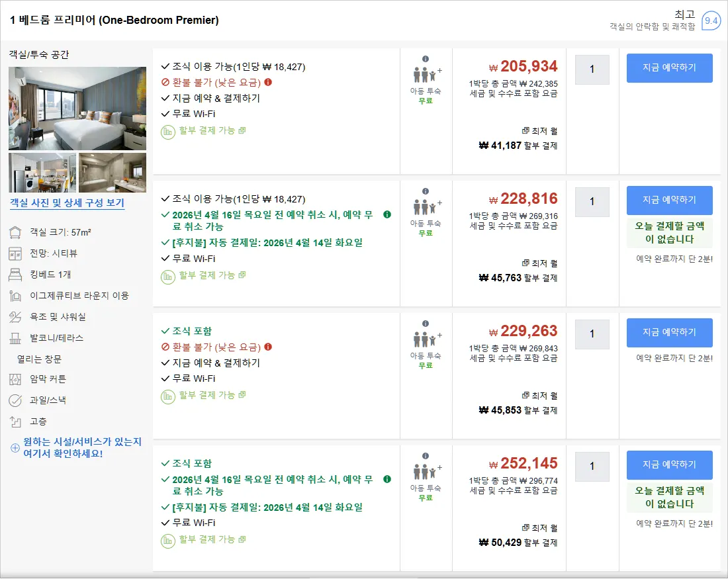
Task: Open the 객실 사진 및 상세 구성 보기 link
Action: (68, 203)
